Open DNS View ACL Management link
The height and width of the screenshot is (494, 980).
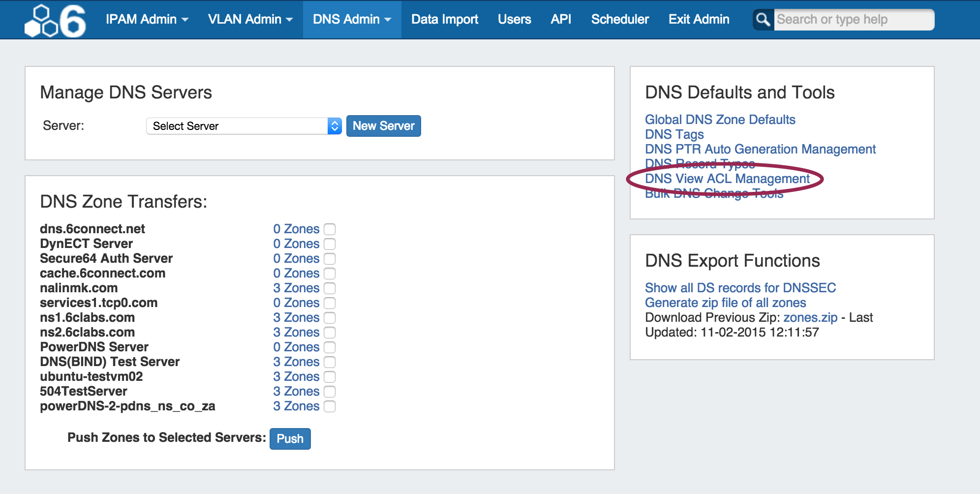tap(727, 179)
